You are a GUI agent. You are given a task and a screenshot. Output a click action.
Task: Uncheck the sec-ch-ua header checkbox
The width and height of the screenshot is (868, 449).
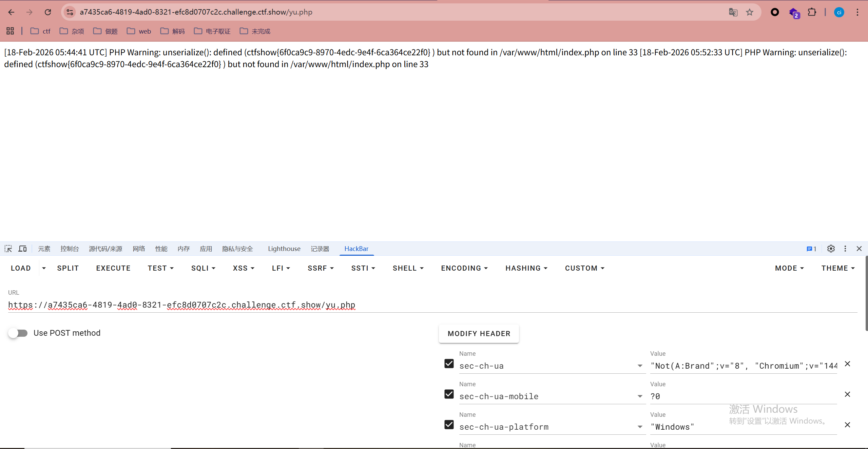point(449,364)
